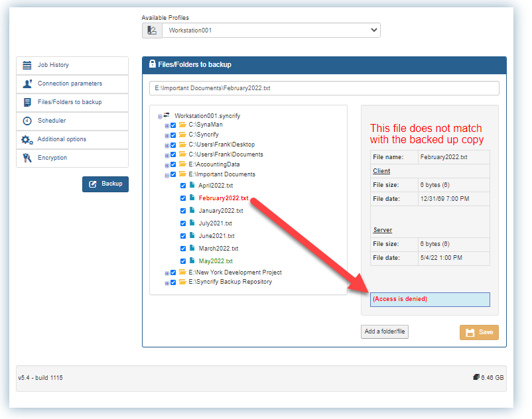
Task: Click C:\Users\Frank\Desktop folder icon
Action: coord(182,145)
